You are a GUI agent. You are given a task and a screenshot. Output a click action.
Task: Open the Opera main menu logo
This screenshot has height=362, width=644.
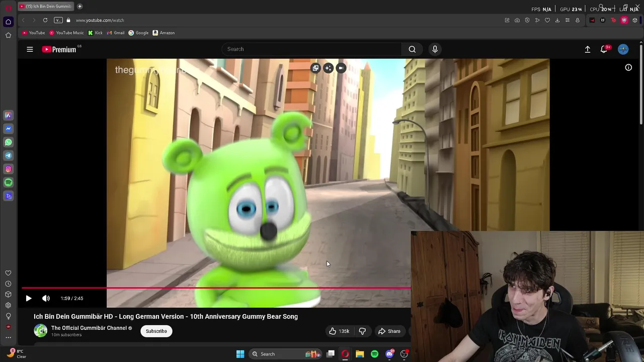pyautogui.click(x=8, y=8)
